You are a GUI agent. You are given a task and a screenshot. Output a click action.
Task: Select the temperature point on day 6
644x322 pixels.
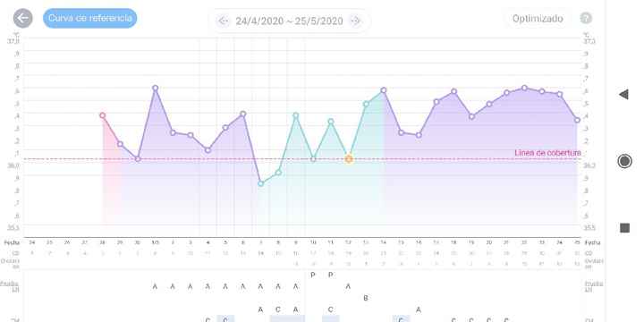click(x=243, y=114)
